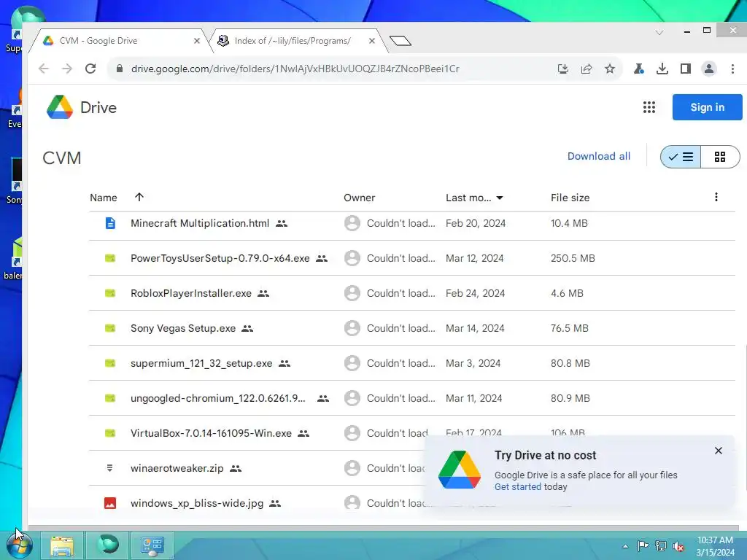Open File Explorer from the taskbar
The image size is (747, 560).
click(63, 545)
